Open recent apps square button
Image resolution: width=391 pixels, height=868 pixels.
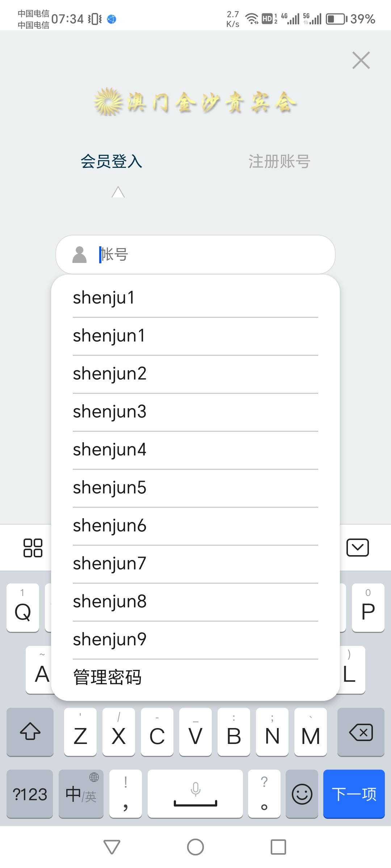tap(278, 847)
